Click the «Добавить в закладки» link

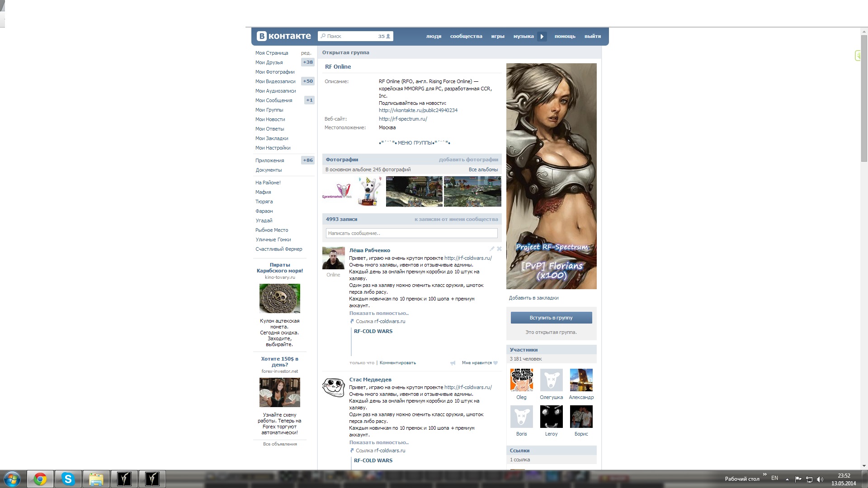click(533, 298)
